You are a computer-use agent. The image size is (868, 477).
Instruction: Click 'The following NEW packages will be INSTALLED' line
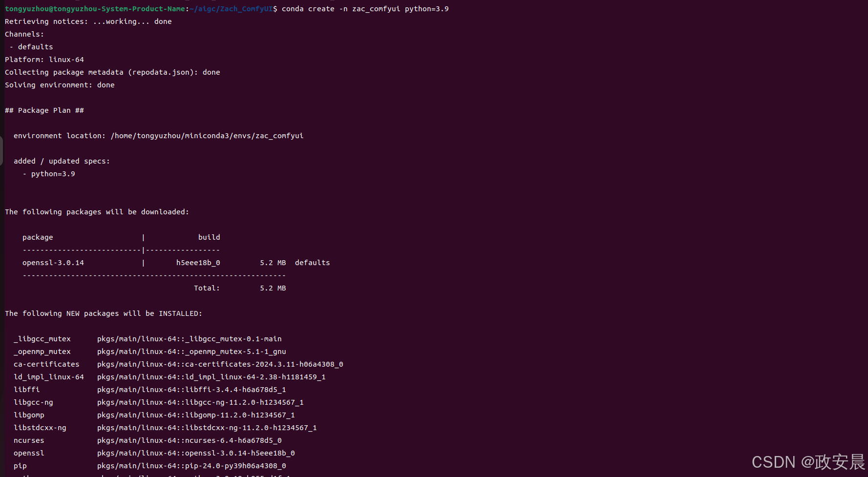pyautogui.click(x=104, y=313)
